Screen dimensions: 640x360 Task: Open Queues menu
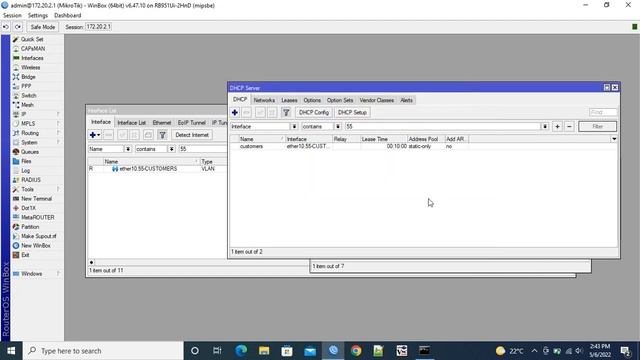point(30,152)
